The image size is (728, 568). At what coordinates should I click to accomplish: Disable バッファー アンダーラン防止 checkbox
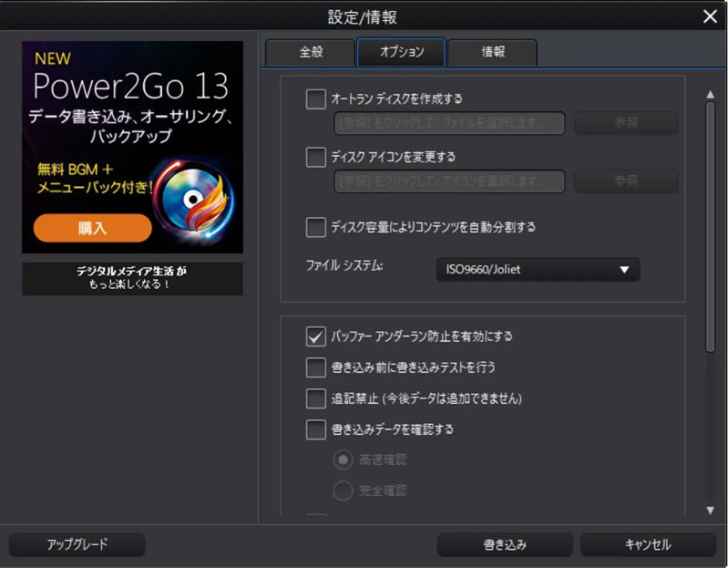(316, 336)
